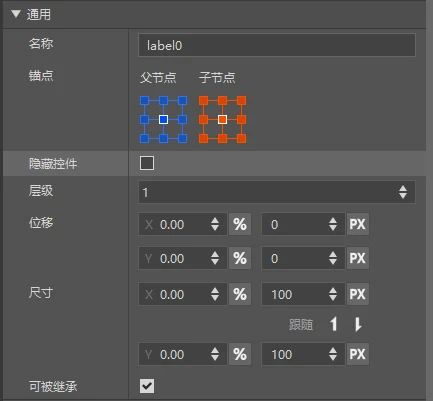
Task: Toggle the PX unit button for 位移 X
Action: 358,224
